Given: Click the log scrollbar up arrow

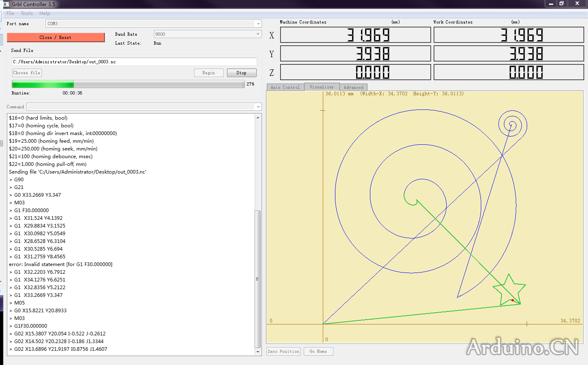Looking at the screenshot, I should 258,118.
